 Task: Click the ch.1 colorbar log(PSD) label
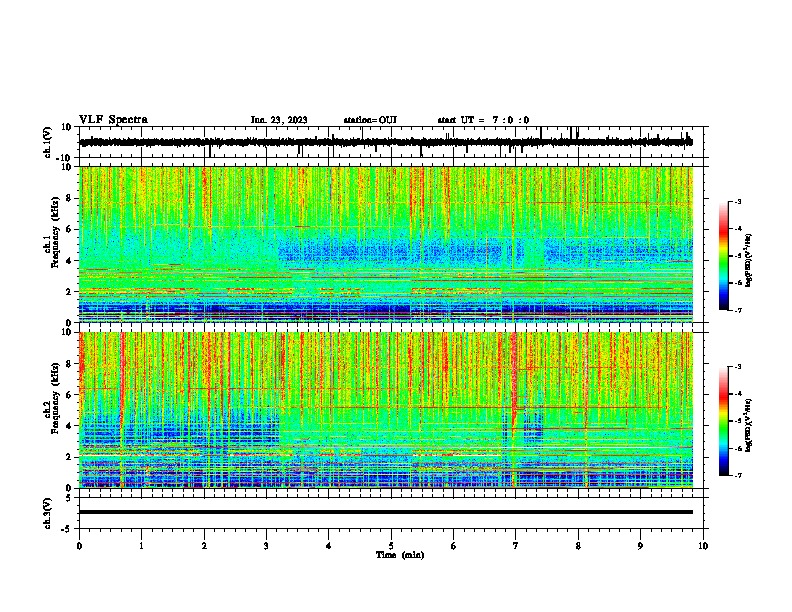click(x=749, y=261)
